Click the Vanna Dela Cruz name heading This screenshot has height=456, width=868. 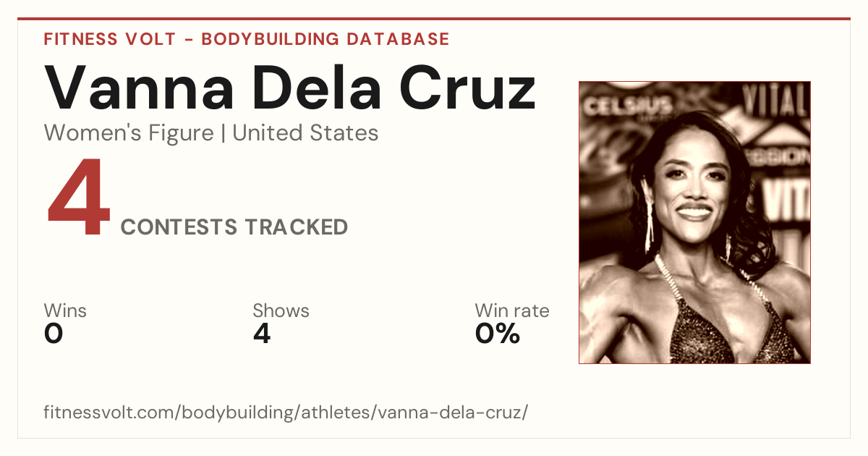tap(290, 87)
